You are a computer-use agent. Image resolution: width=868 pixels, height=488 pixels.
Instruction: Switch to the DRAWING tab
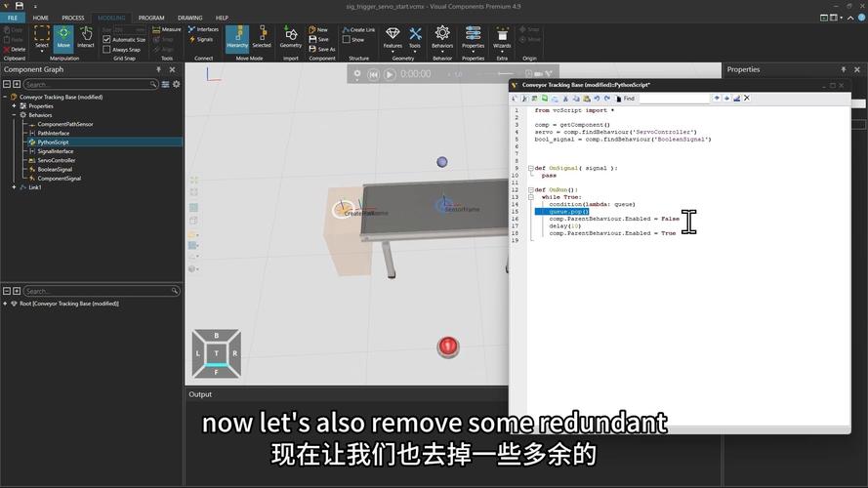coord(189,18)
